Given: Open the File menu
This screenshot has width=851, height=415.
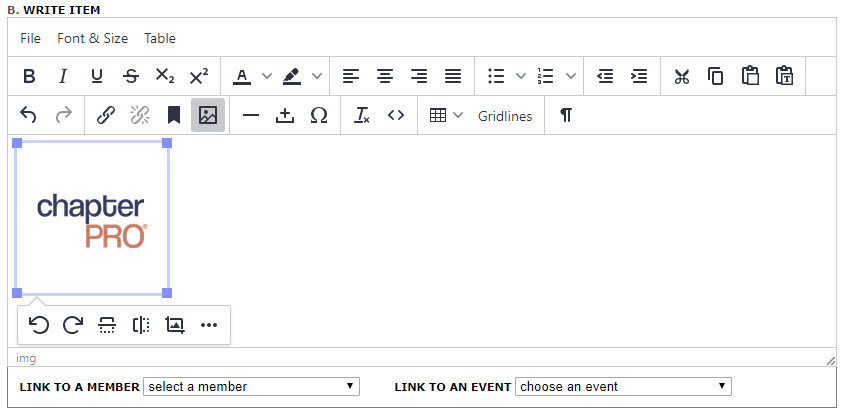Looking at the screenshot, I should click(x=30, y=38).
